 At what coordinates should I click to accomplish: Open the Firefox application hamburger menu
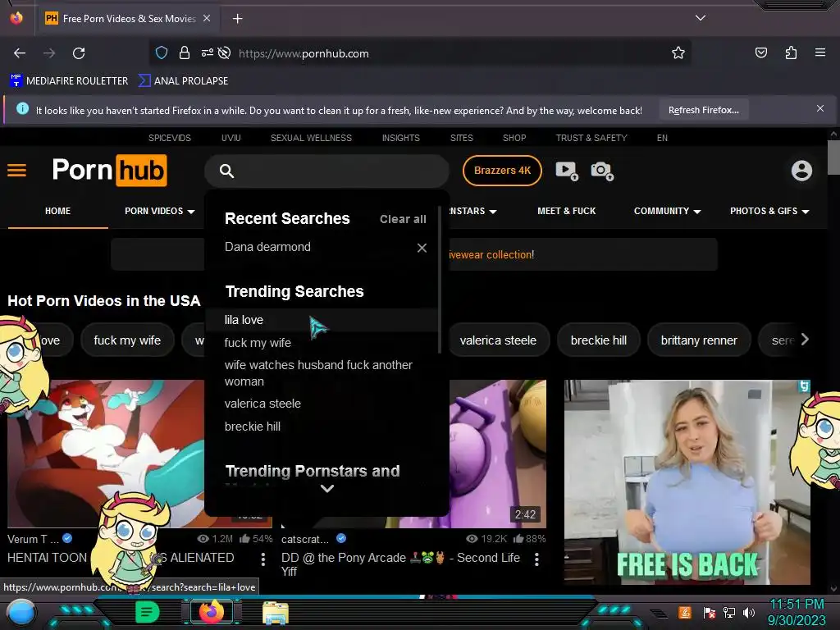click(820, 52)
